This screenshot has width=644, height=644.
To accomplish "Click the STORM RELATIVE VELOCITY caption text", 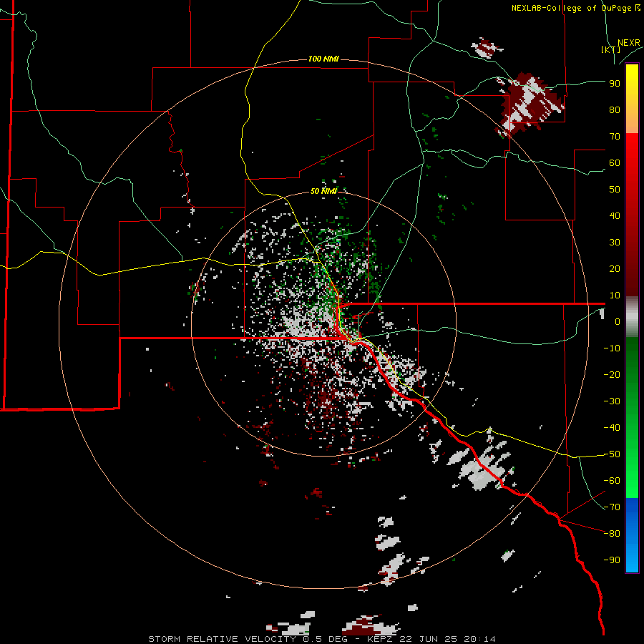I will coord(223,639).
